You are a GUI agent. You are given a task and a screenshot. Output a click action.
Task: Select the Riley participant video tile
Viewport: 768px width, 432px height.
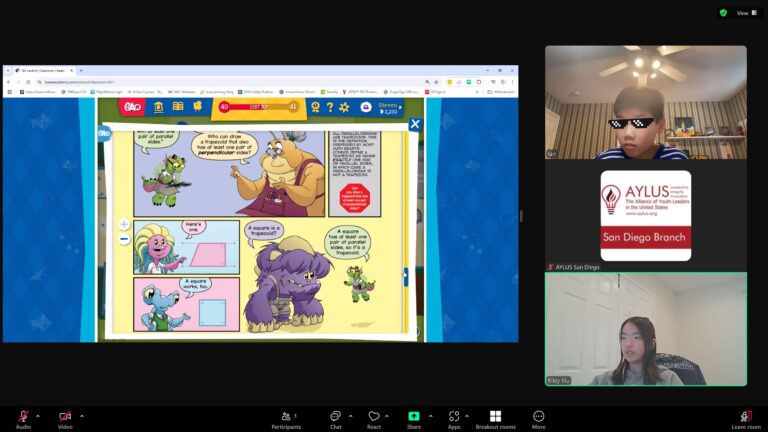[646, 329]
